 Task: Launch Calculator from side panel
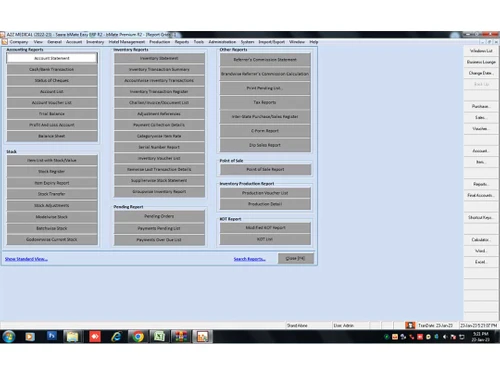481,240
